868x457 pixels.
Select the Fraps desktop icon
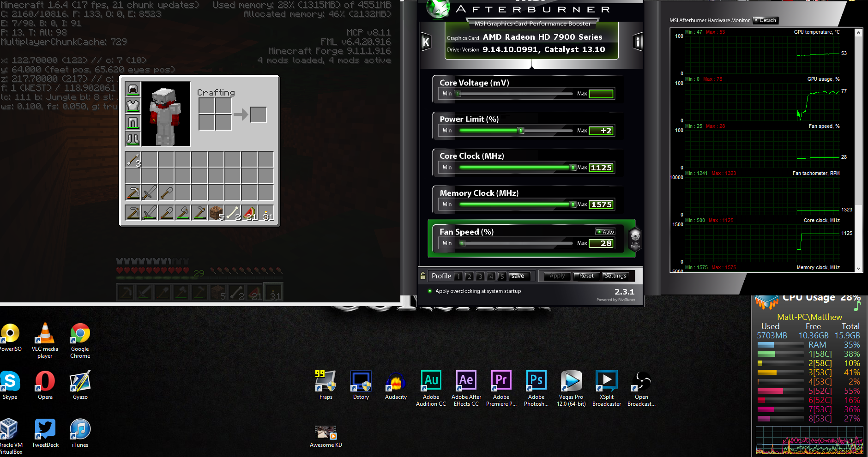pos(325,385)
